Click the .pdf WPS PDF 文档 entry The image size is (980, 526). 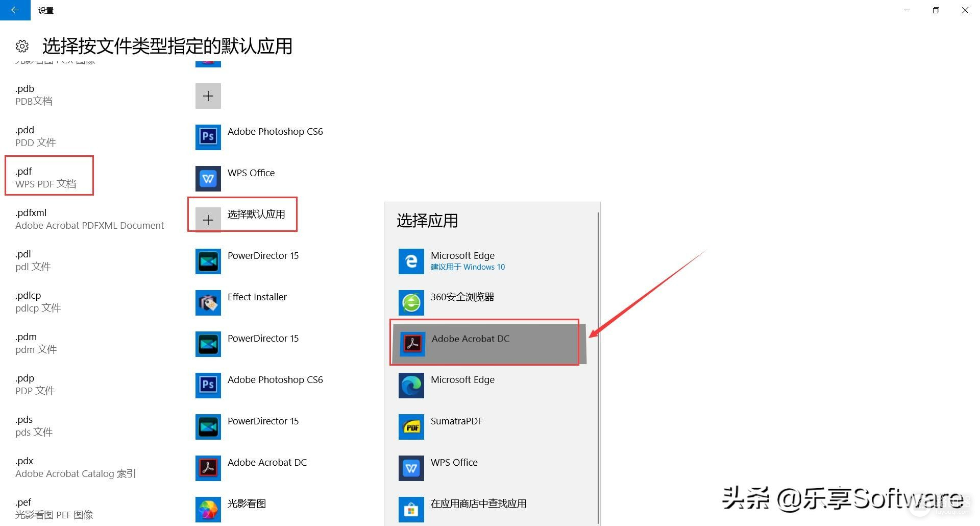(46, 178)
